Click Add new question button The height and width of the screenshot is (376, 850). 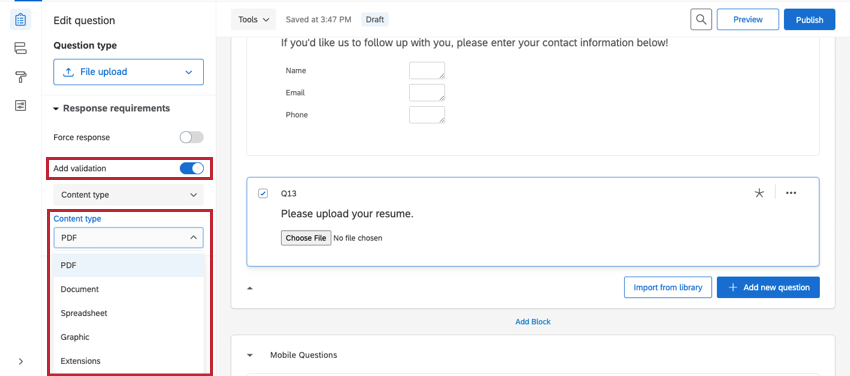[x=768, y=287]
